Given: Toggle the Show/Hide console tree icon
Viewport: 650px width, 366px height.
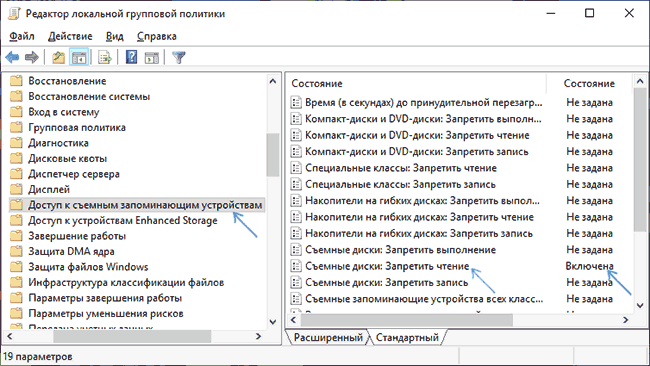Looking at the screenshot, I should (79, 57).
